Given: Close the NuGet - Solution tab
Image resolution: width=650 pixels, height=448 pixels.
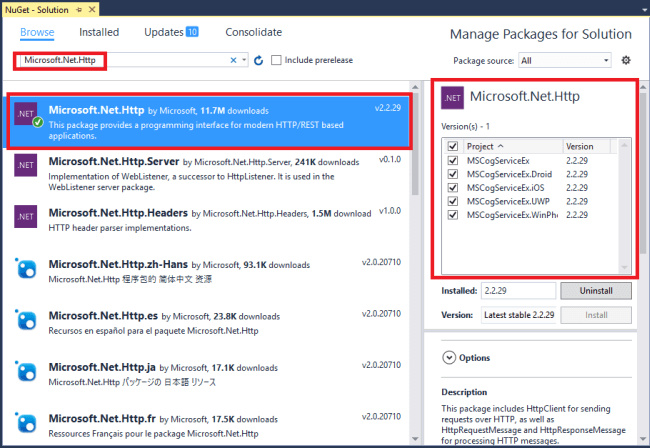Looking at the screenshot, I should 92,10.
